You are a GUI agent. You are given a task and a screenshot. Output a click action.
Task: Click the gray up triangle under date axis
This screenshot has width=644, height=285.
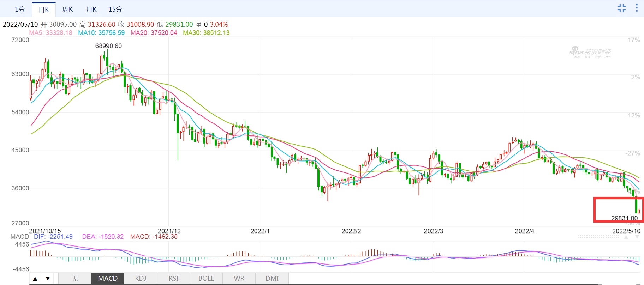tap(626, 237)
